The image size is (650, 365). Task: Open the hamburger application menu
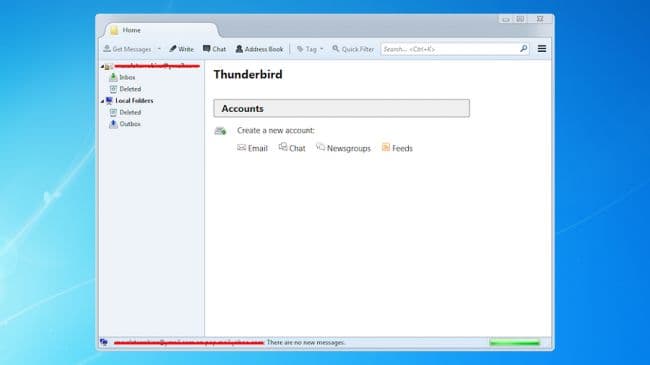click(542, 49)
